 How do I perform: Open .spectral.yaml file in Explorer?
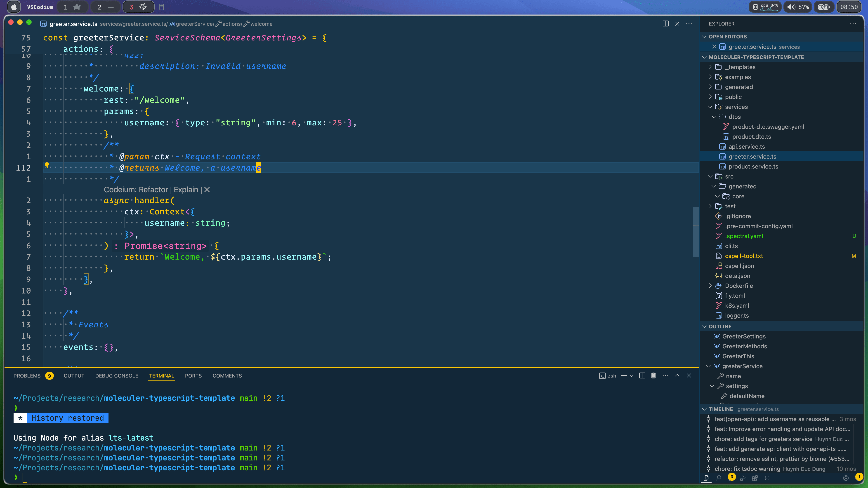(744, 236)
